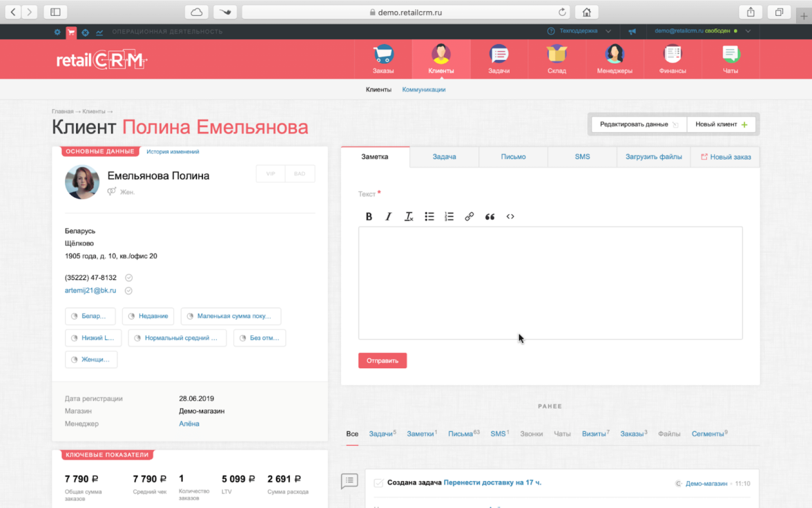Insert blockquote in note editor

(x=490, y=217)
